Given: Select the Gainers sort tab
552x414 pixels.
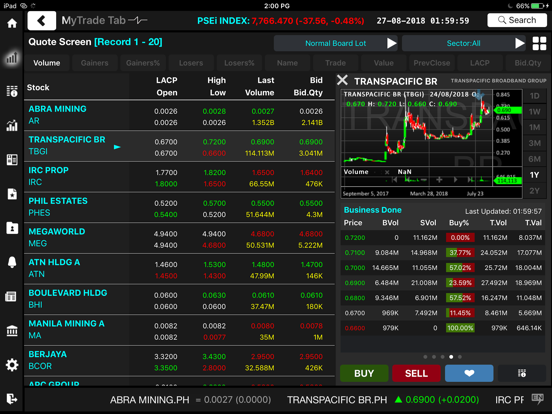Looking at the screenshot, I should tap(94, 63).
